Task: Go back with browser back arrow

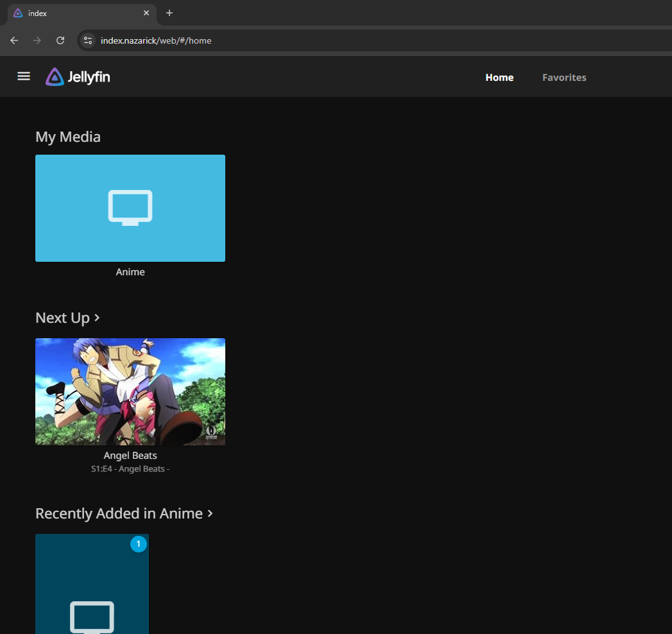Action: [x=14, y=40]
